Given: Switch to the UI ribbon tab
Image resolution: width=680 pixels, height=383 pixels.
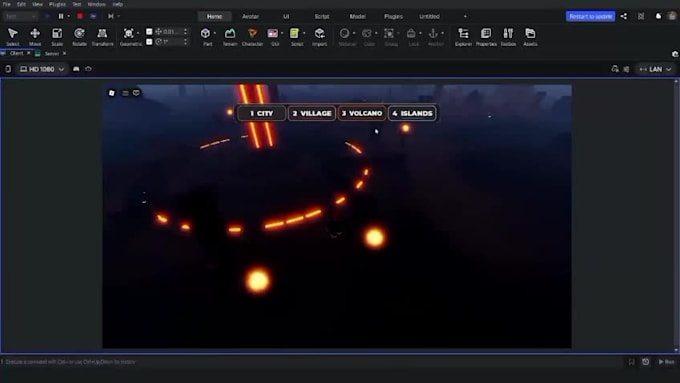Looking at the screenshot, I should (286, 16).
